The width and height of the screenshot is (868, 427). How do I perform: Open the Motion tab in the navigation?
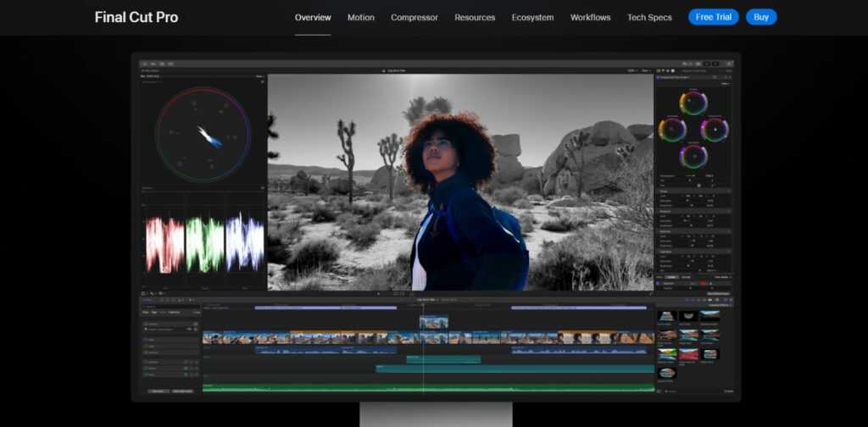tap(360, 17)
